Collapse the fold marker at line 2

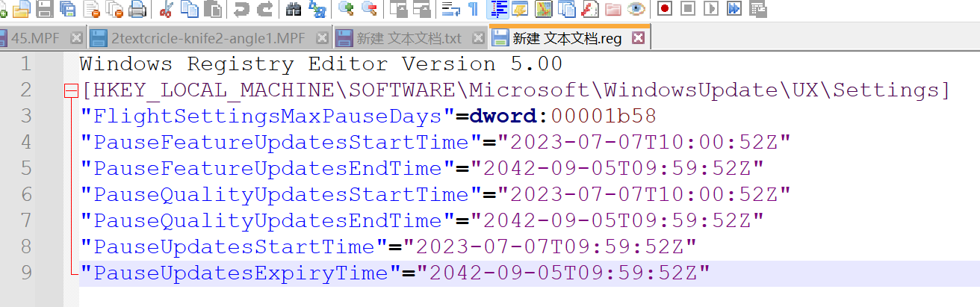(72, 91)
